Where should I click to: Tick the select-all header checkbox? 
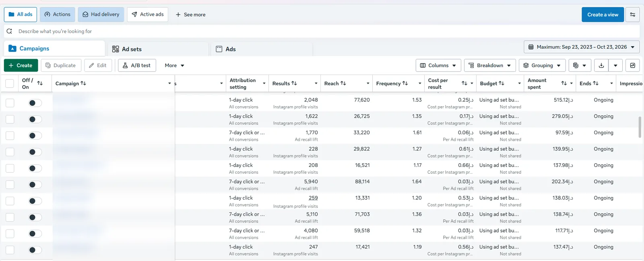point(10,83)
